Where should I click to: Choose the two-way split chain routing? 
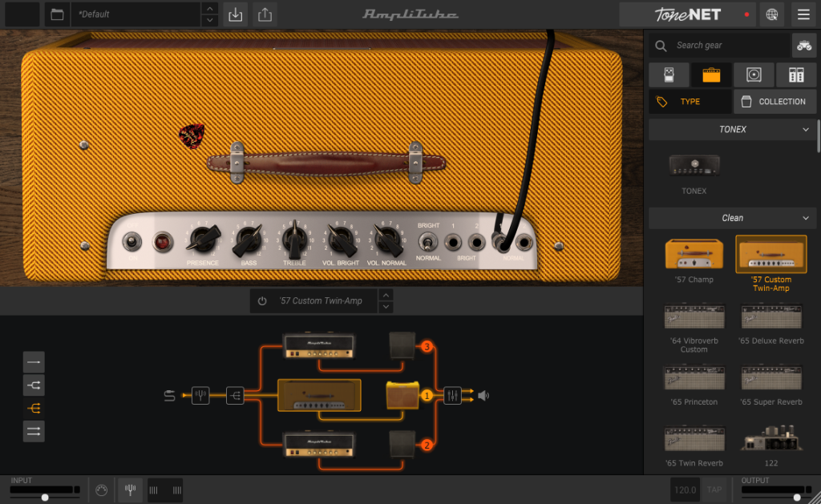[34, 385]
